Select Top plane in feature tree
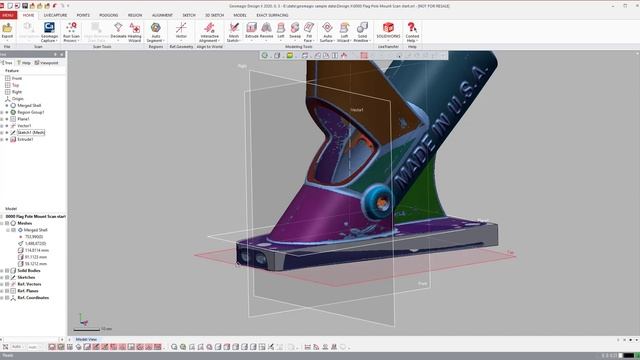 tap(16, 85)
